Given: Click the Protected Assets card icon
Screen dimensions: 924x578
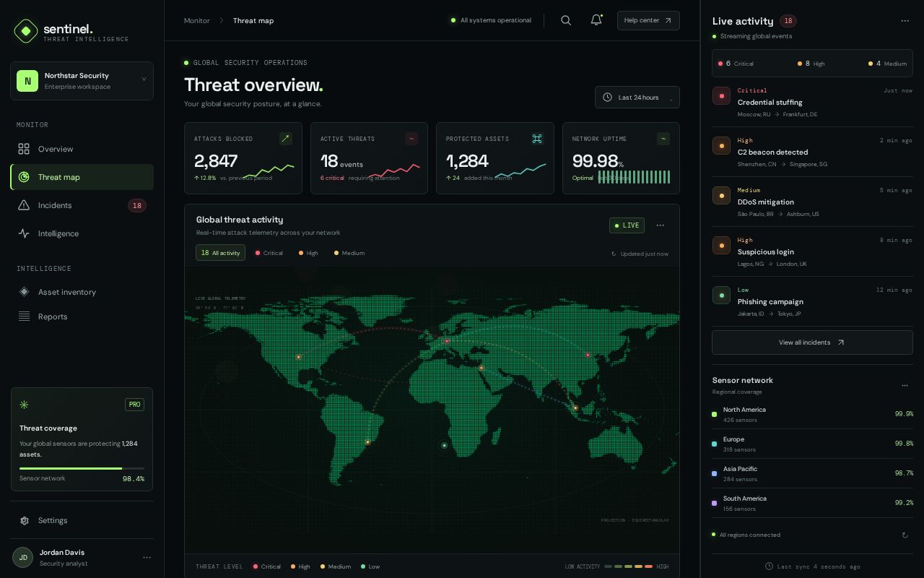Looking at the screenshot, I should click(x=537, y=139).
